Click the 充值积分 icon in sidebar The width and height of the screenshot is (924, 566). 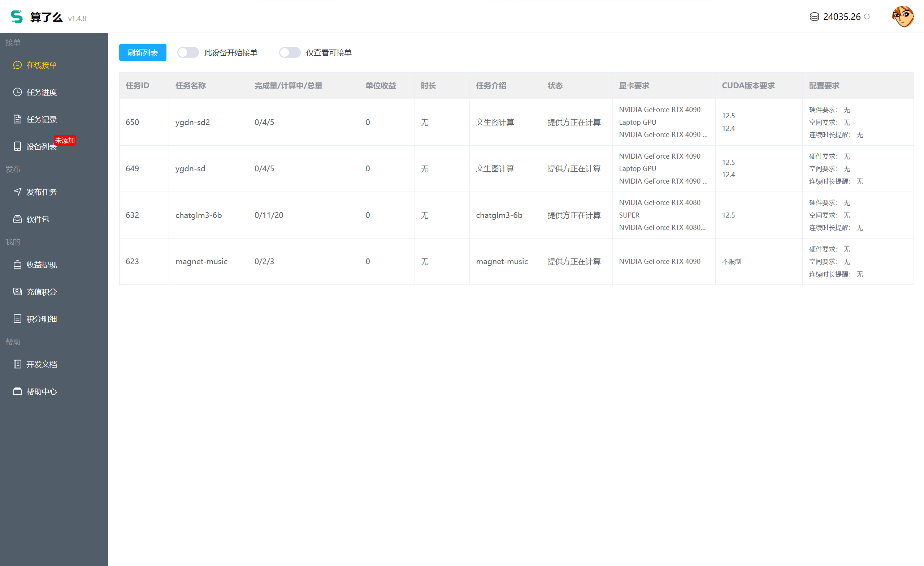(x=17, y=292)
